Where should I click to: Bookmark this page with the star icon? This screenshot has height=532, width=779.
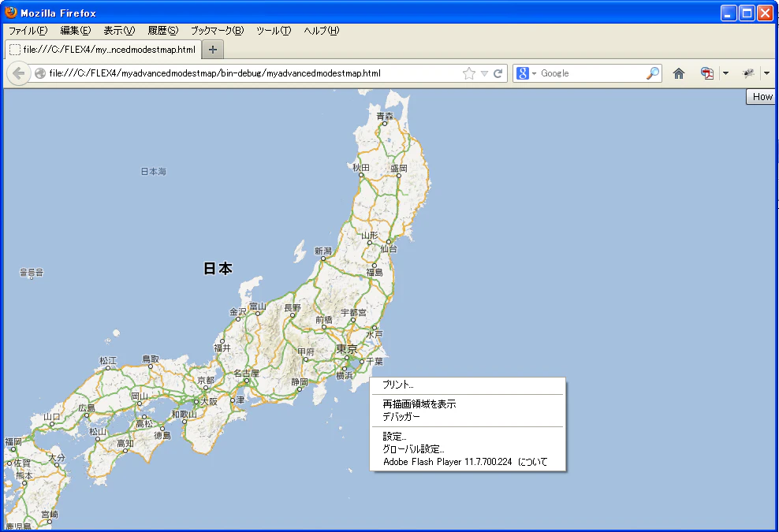(x=468, y=73)
